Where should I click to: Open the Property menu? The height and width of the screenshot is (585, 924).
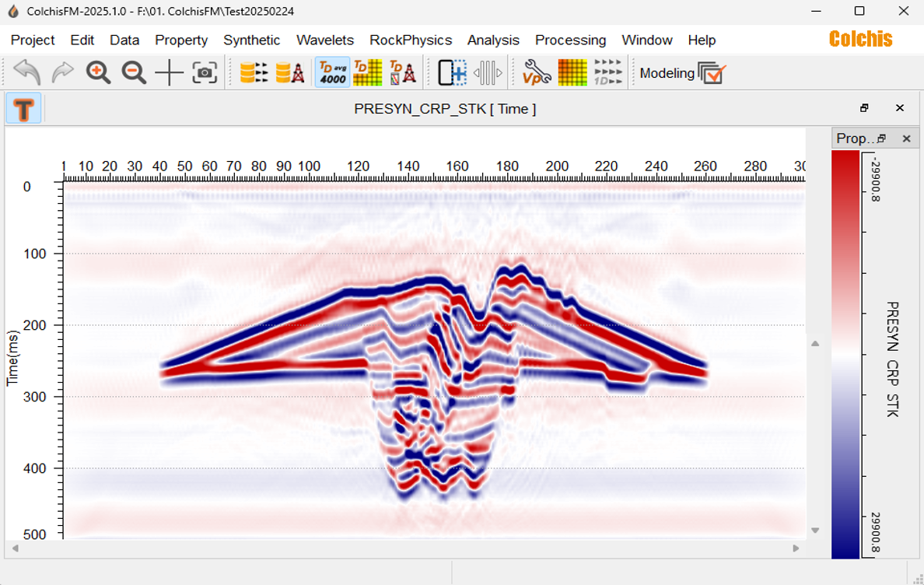point(181,40)
